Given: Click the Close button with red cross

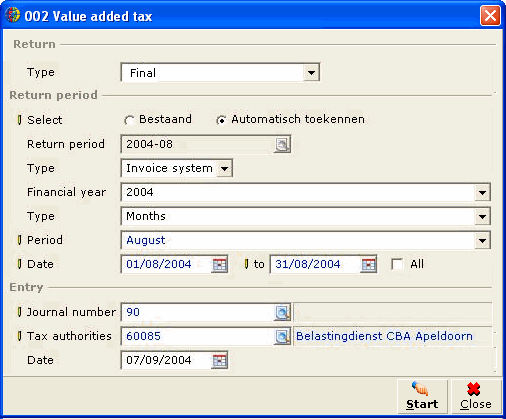Looking at the screenshot, I should click(476, 397).
